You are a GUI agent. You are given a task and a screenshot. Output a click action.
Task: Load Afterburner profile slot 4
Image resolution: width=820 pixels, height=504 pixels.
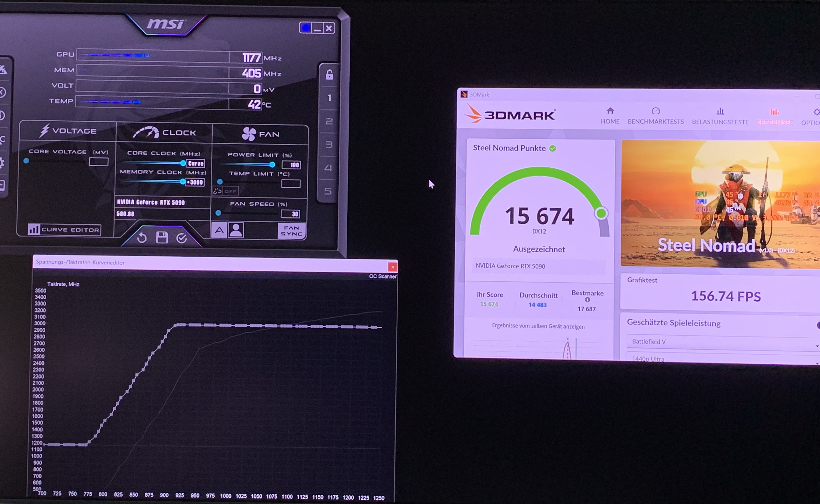click(328, 168)
